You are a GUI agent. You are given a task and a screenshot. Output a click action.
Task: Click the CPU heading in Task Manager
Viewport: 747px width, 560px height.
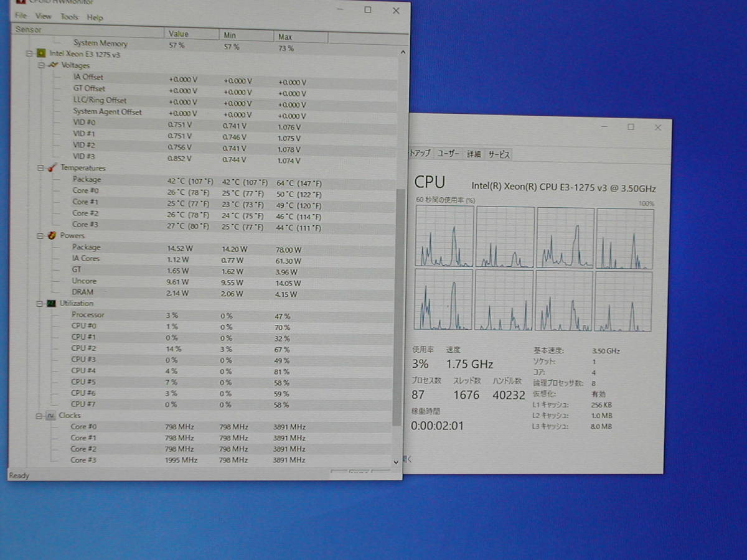pos(430,182)
